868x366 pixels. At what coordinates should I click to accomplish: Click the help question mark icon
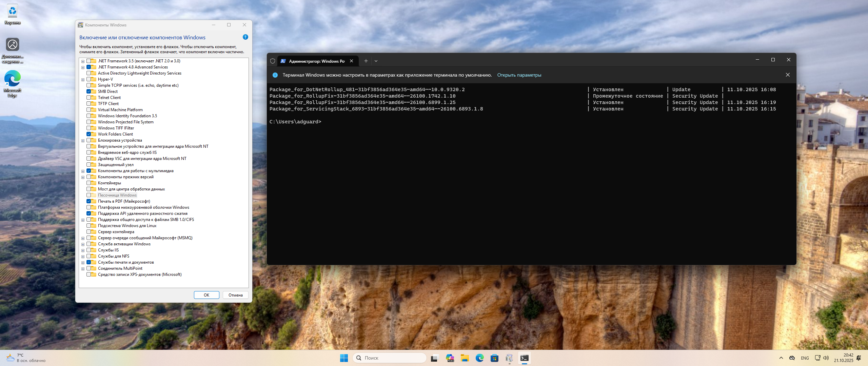[x=245, y=37]
